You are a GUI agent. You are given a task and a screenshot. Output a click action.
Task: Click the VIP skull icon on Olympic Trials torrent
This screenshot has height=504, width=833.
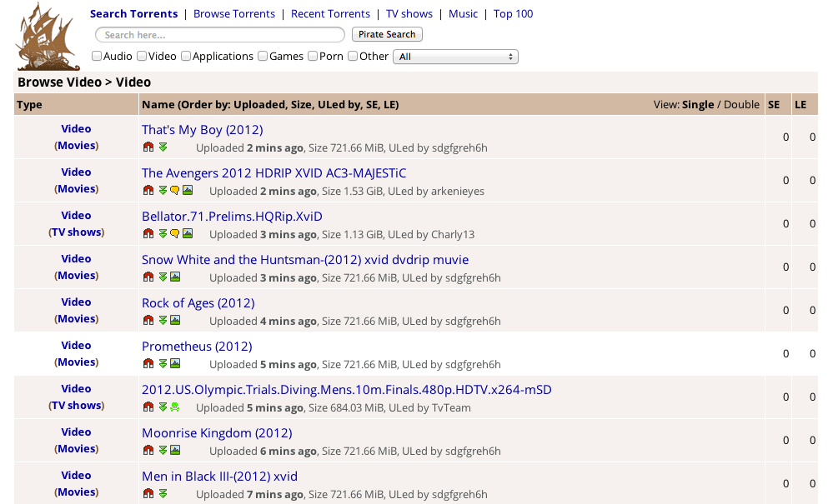coord(174,407)
